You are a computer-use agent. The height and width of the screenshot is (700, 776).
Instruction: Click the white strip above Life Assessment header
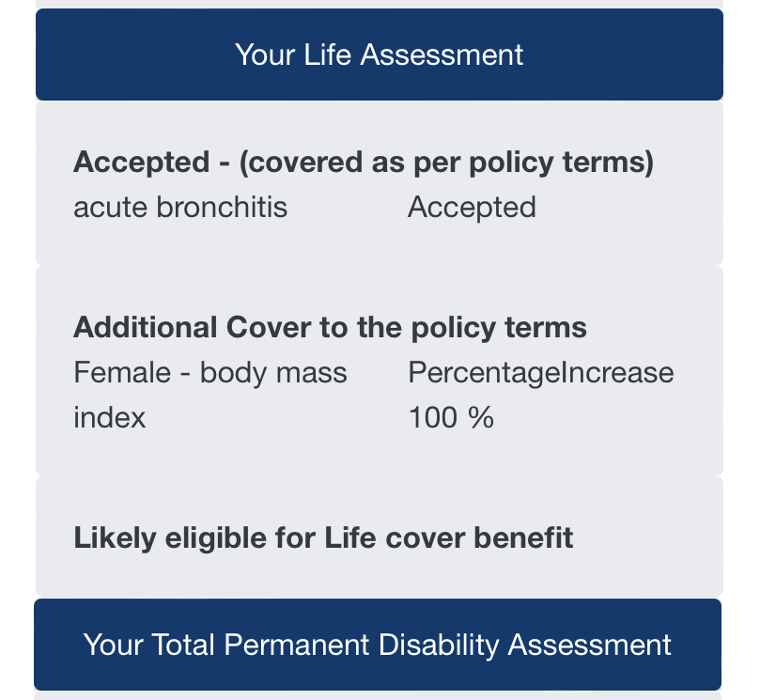(379, 4)
